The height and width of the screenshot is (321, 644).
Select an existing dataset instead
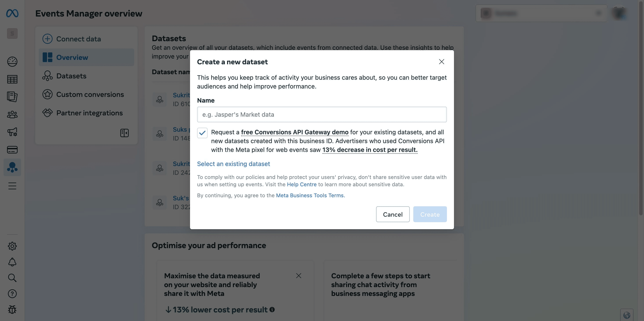(x=233, y=164)
